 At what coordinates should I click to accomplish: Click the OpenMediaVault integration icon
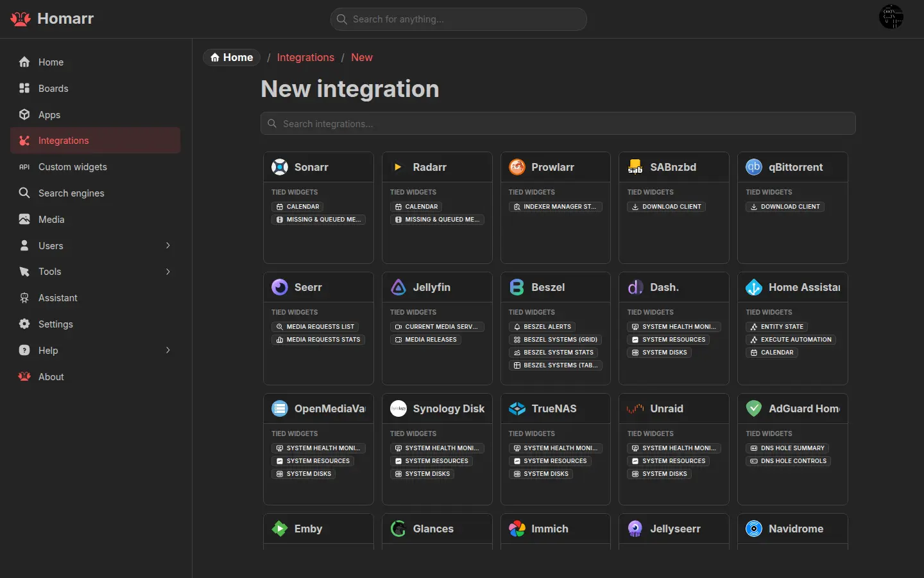pyautogui.click(x=280, y=408)
